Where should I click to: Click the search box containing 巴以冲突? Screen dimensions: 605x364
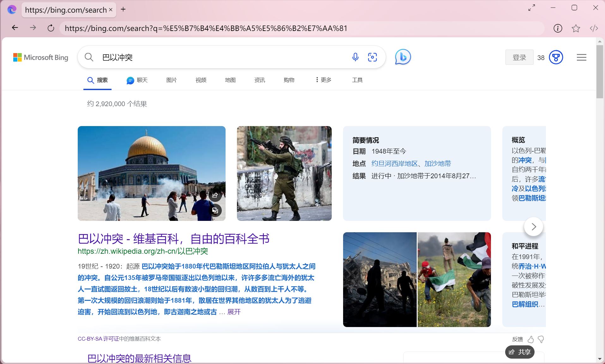point(221,57)
